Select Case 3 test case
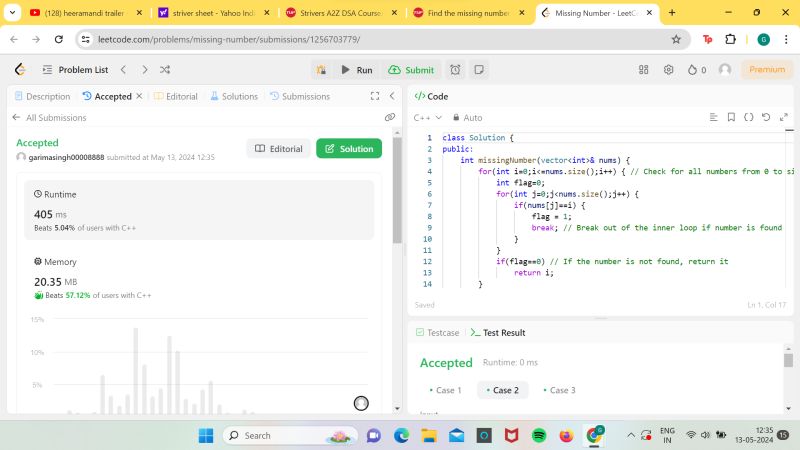 pyautogui.click(x=559, y=390)
